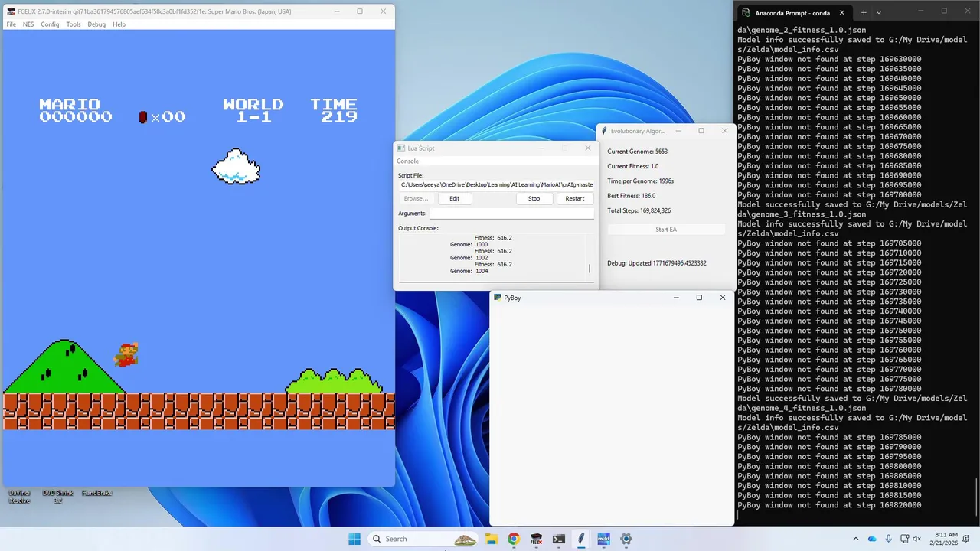Open the gear Settings taskbar icon
The image size is (980, 551).
tap(626, 539)
